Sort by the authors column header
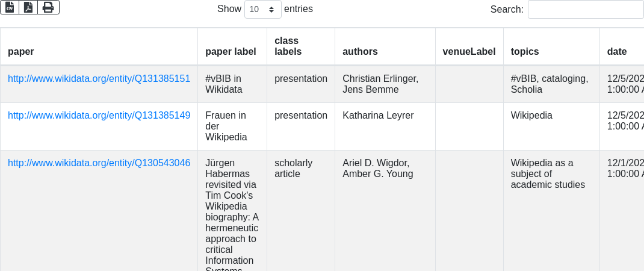 pos(360,52)
